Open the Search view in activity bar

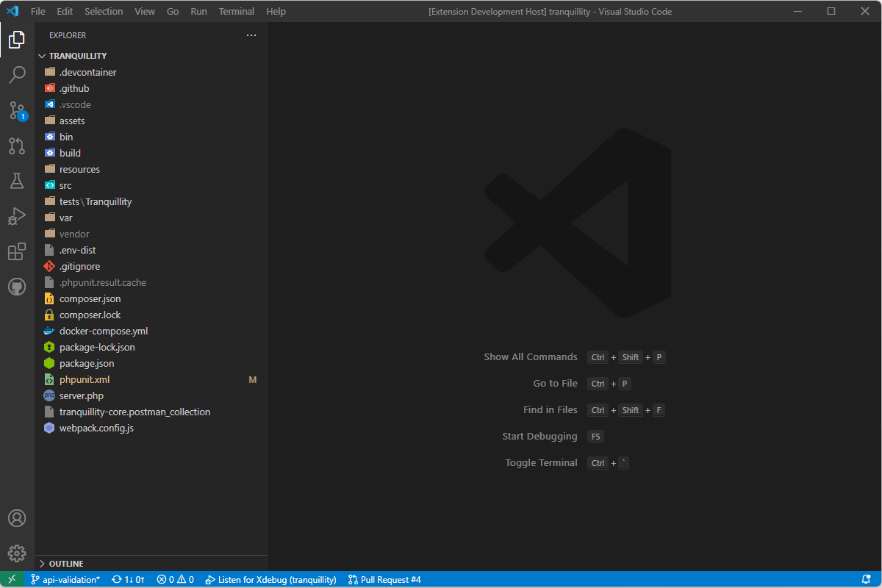pos(17,75)
